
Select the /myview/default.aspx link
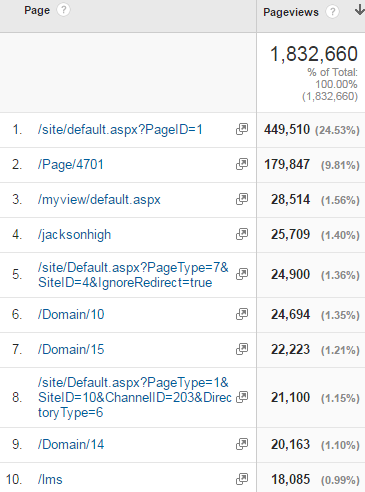(x=99, y=200)
